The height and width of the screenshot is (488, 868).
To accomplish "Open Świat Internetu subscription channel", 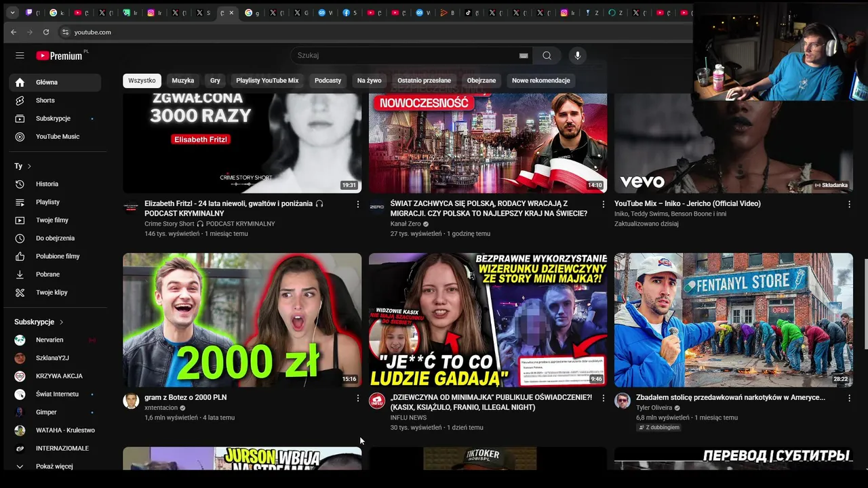I will (x=55, y=394).
